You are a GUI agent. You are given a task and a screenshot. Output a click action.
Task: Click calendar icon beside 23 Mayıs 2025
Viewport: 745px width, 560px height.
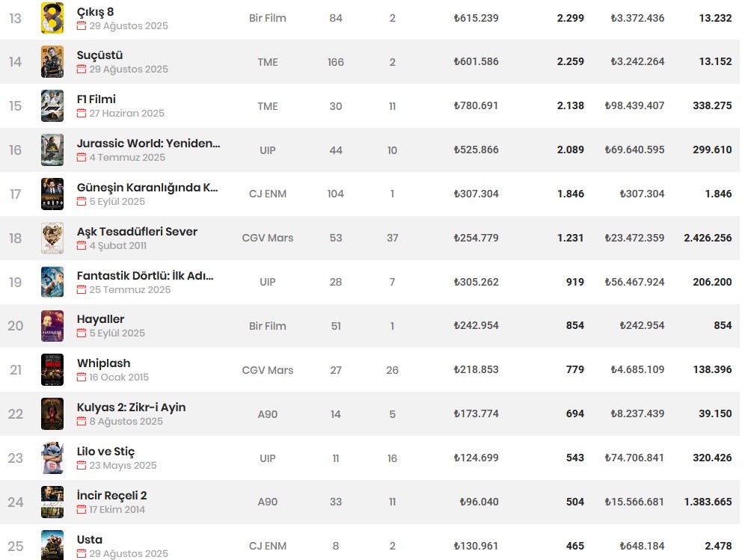click(82, 466)
